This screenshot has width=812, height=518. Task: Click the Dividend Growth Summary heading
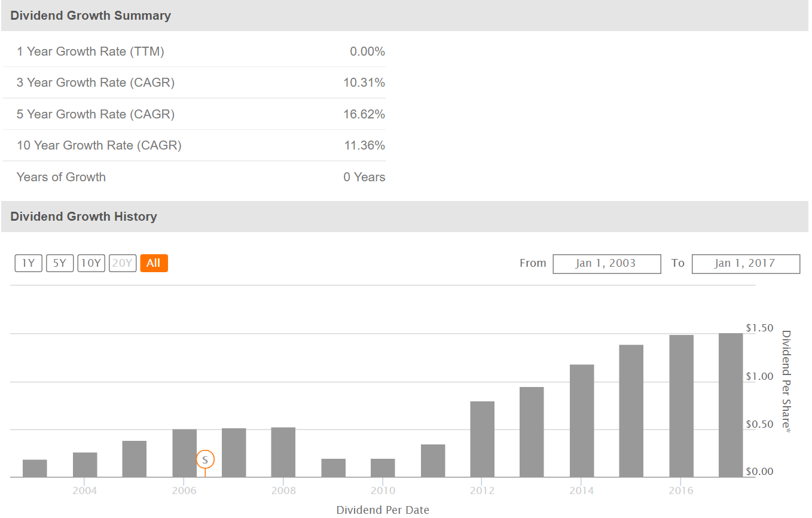click(91, 16)
